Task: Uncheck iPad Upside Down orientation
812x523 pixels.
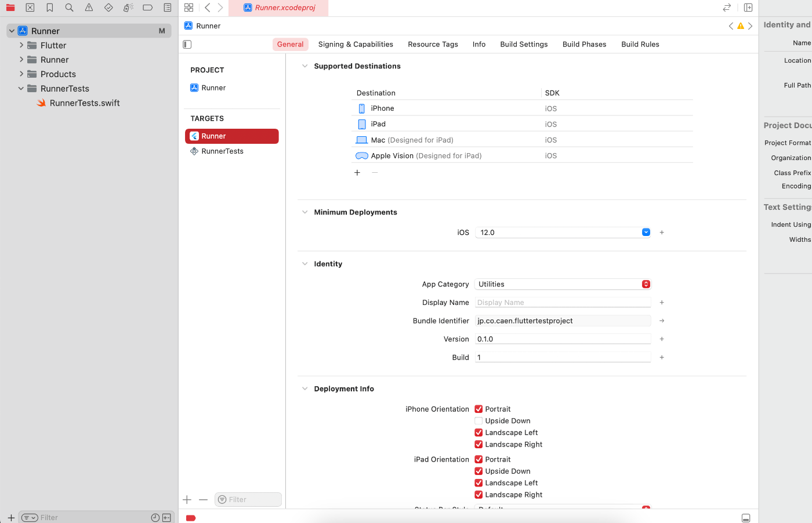Action: pos(478,471)
